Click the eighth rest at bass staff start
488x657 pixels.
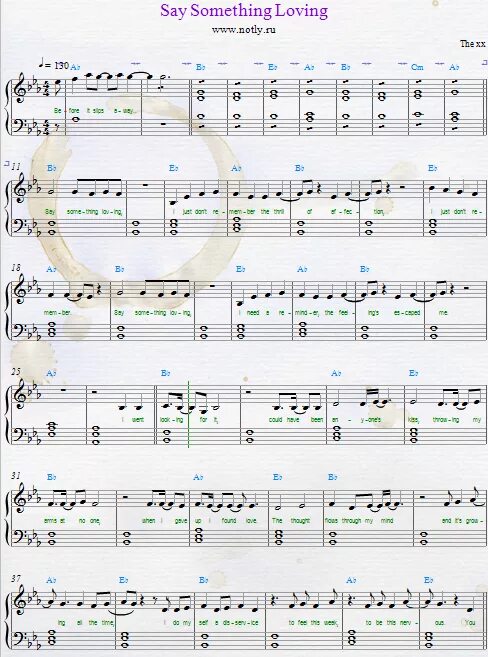(57, 125)
